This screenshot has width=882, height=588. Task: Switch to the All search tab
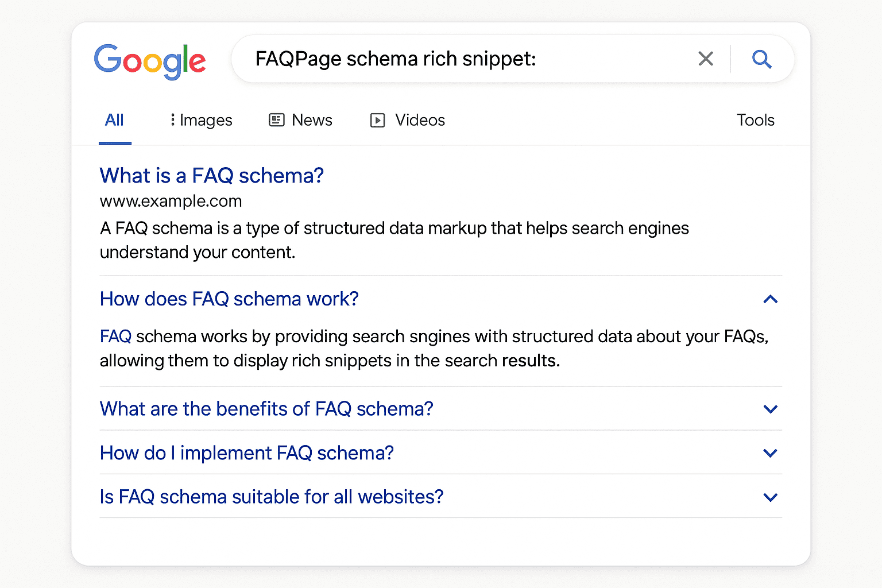click(114, 120)
